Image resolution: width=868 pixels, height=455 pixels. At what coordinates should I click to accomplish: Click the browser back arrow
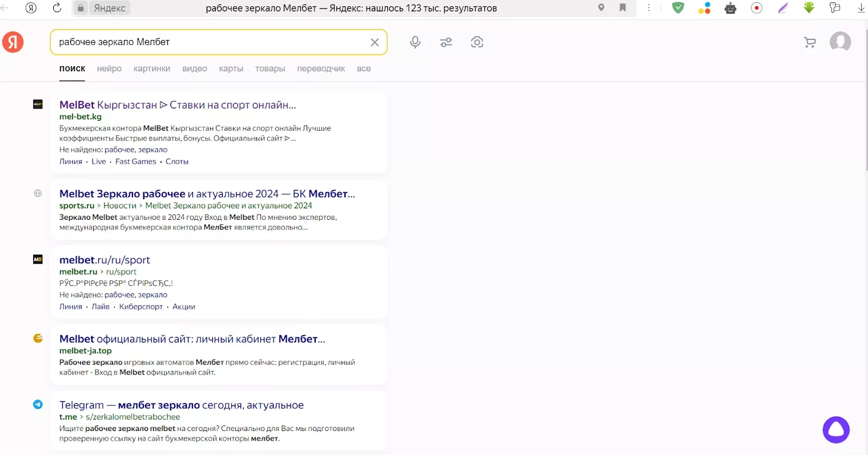click(5, 8)
